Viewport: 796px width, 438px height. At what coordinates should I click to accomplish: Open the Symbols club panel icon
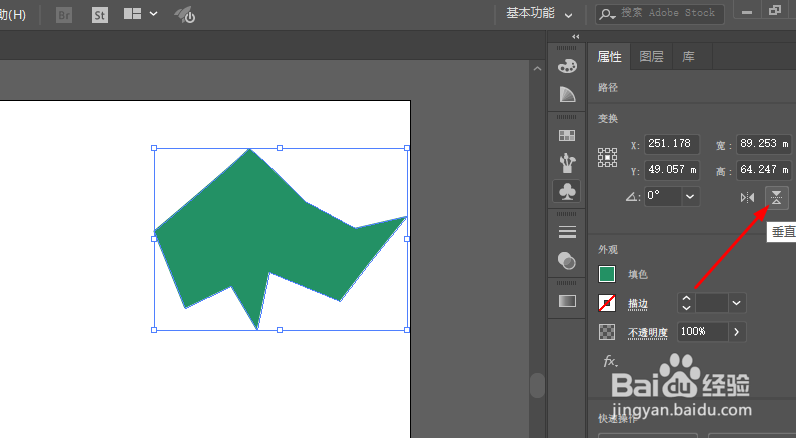567,191
